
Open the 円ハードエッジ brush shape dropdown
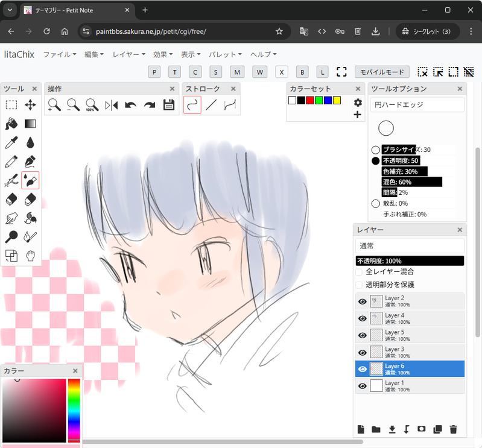coord(417,105)
